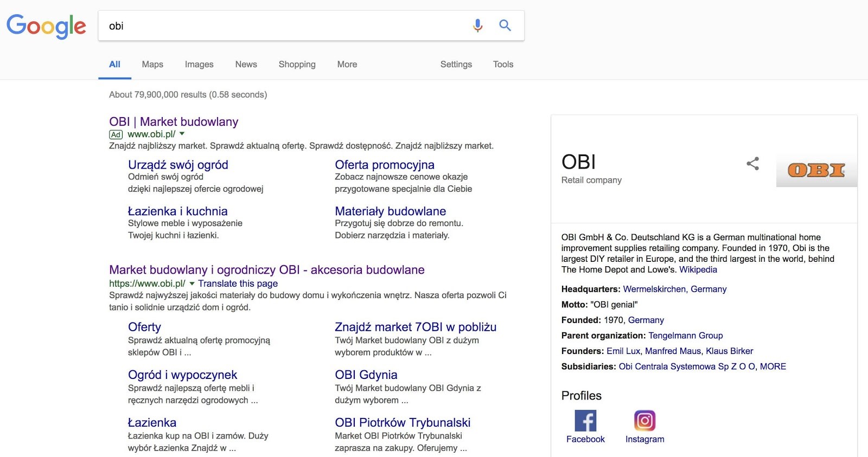
Task: Open the OBI Gdynia sitelink
Action: pos(366,375)
